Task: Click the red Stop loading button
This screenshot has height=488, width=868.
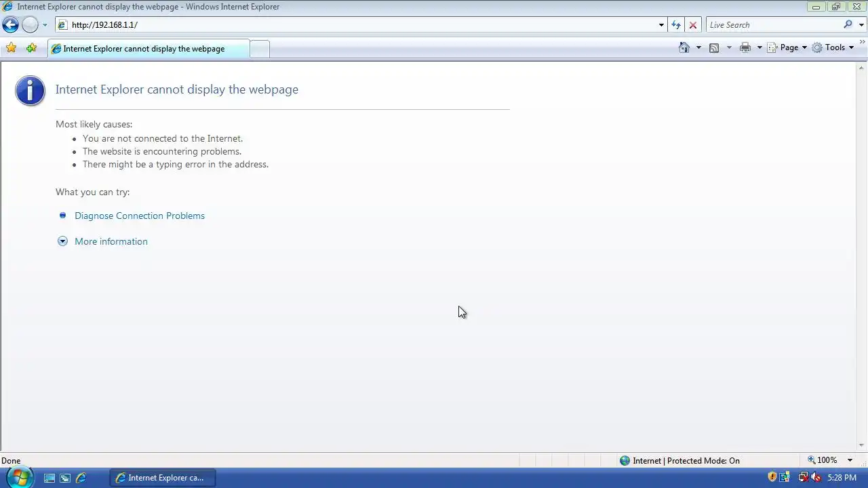Action: [x=693, y=25]
